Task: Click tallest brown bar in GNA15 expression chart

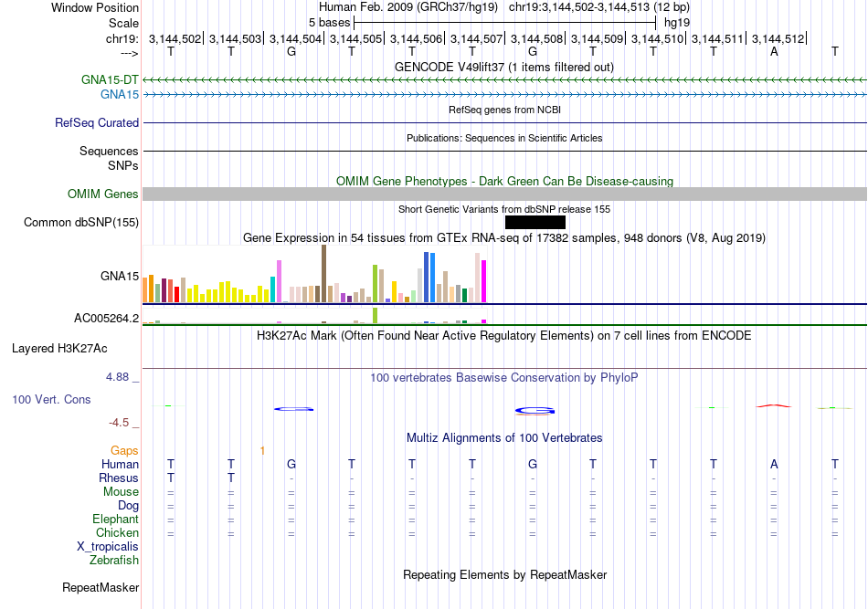Action: tap(323, 274)
